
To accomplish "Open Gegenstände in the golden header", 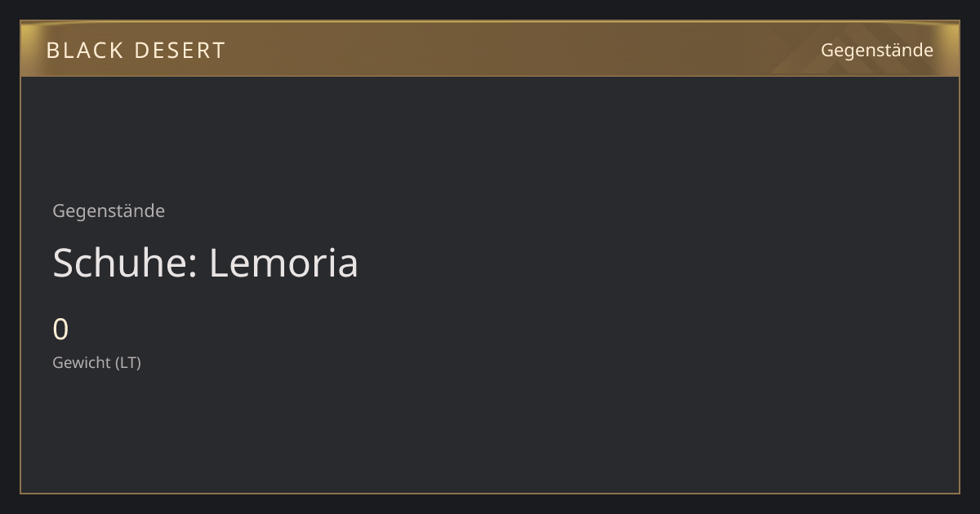I will pyautogui.click(x=876, y=50).
